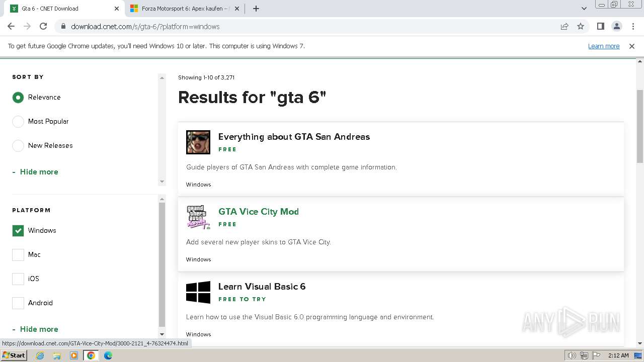Open the Learn more link

pos(604,46)
